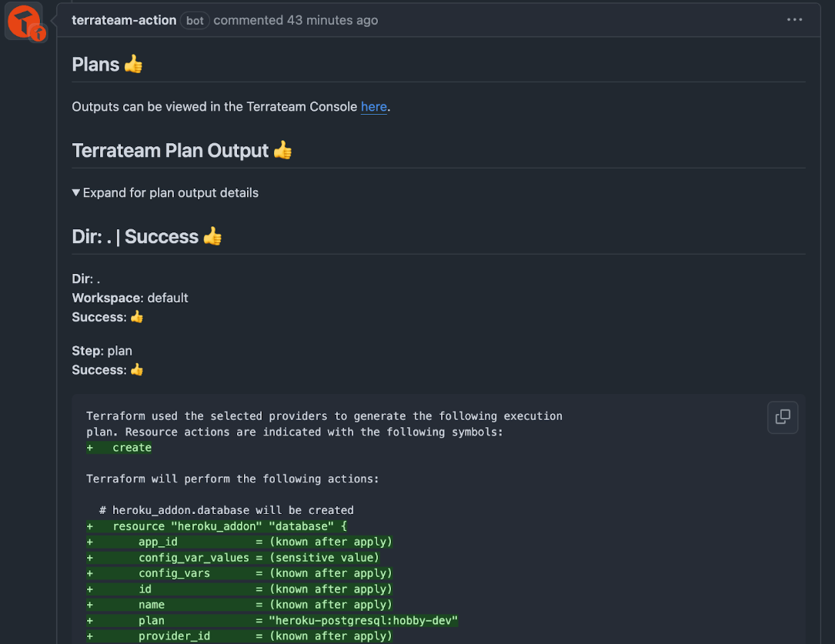Click the thumbs-up emoji beside the Plans heading

133,64
